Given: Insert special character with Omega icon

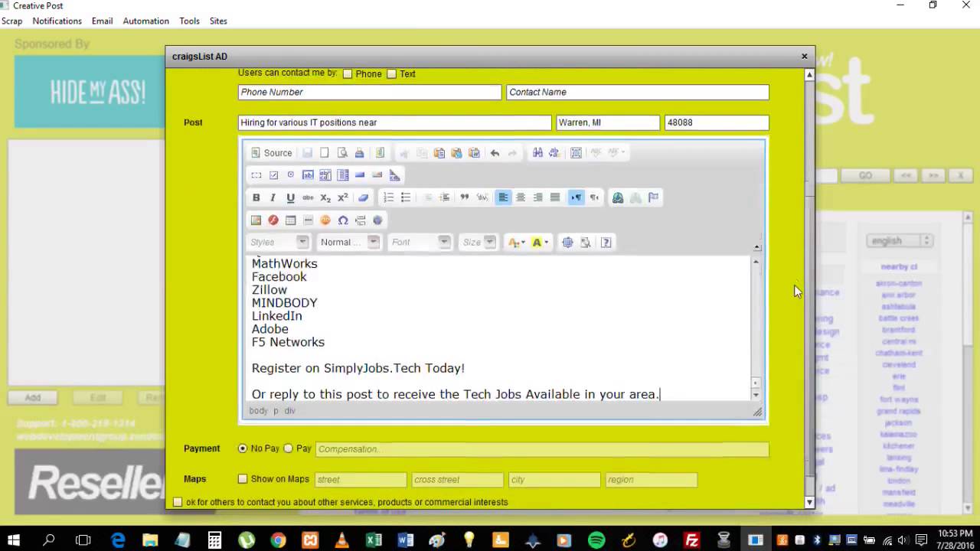Looking at the screenshot, I should 343,220.
